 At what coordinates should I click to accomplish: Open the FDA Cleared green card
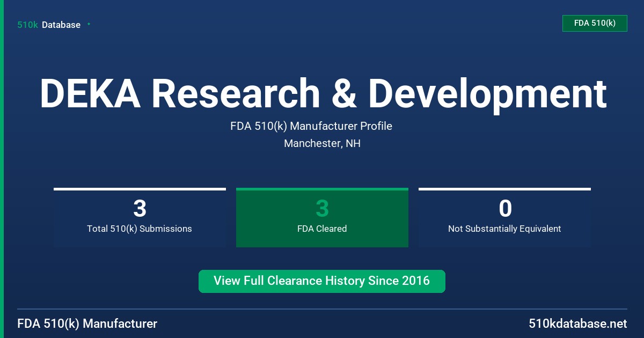coord(322,217)
